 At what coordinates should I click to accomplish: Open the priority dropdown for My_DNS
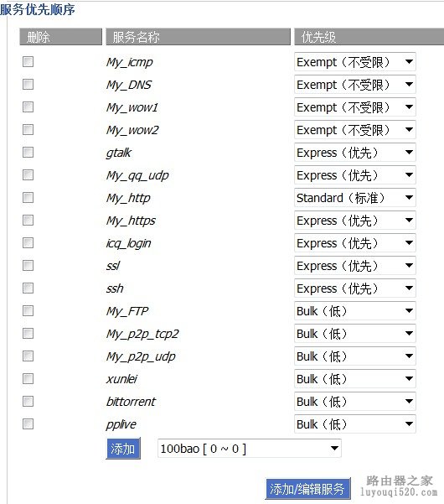tap(354, 85)
